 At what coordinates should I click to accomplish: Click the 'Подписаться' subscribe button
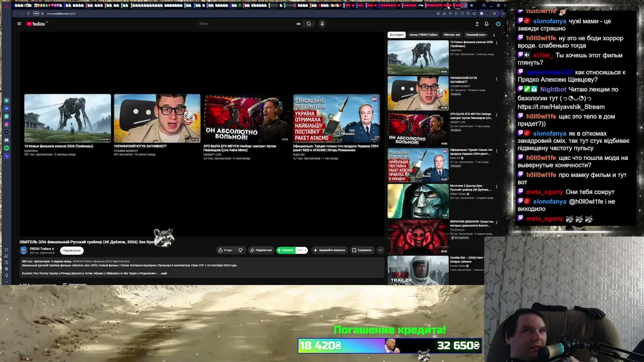click(x=72, y=250)
